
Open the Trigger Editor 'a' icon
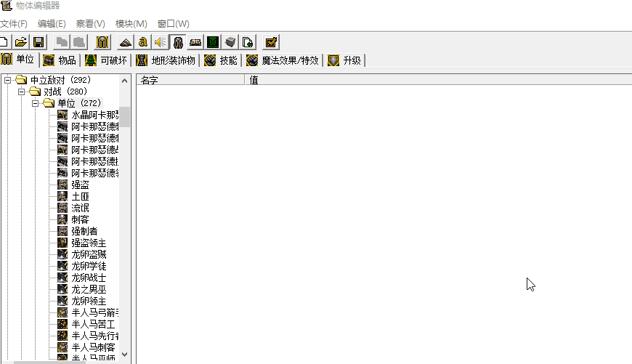tap(142, 42)
